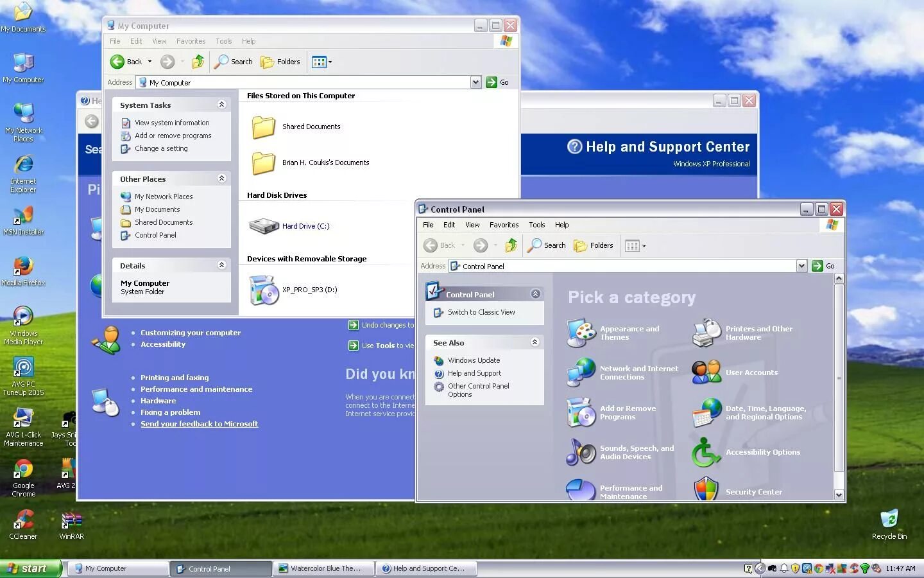Collapse See Also panel in Control Panel
This screenshot has height=578, width=924.
[535, 342]
